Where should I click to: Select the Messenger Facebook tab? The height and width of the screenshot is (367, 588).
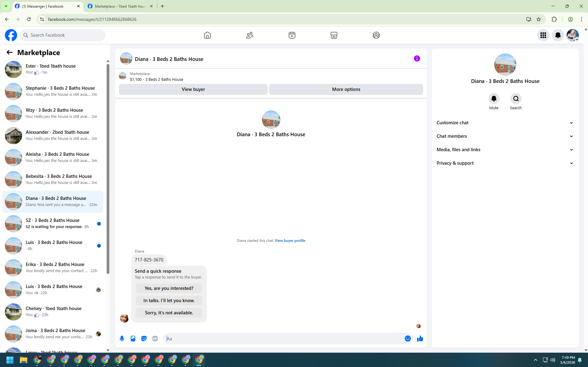47,6
